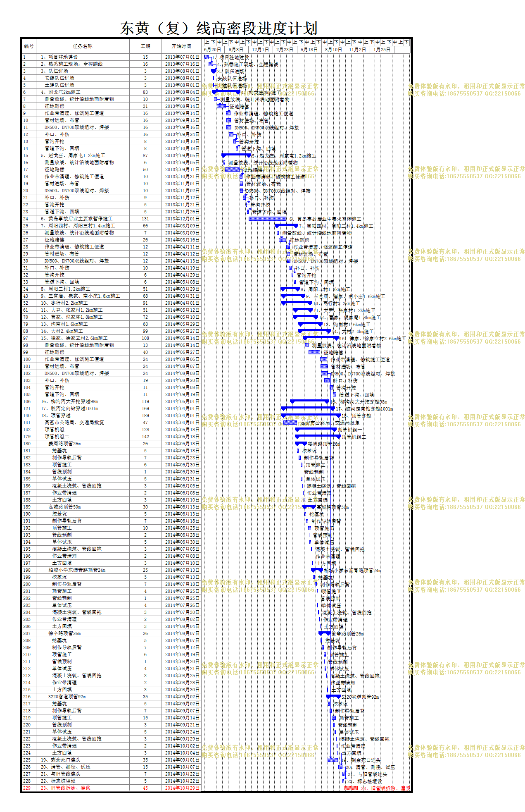The width and height of the screenshot is (525, 812).
Task: Select table cell 4、刘戈庄2km施工
Action: [x=83, y=92]
